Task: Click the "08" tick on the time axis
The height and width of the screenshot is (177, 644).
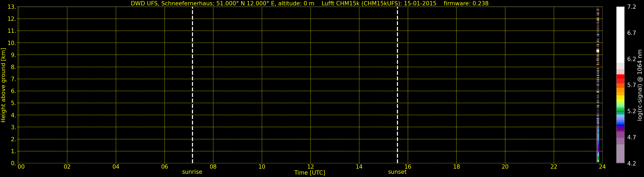Action: coord(213,167)
